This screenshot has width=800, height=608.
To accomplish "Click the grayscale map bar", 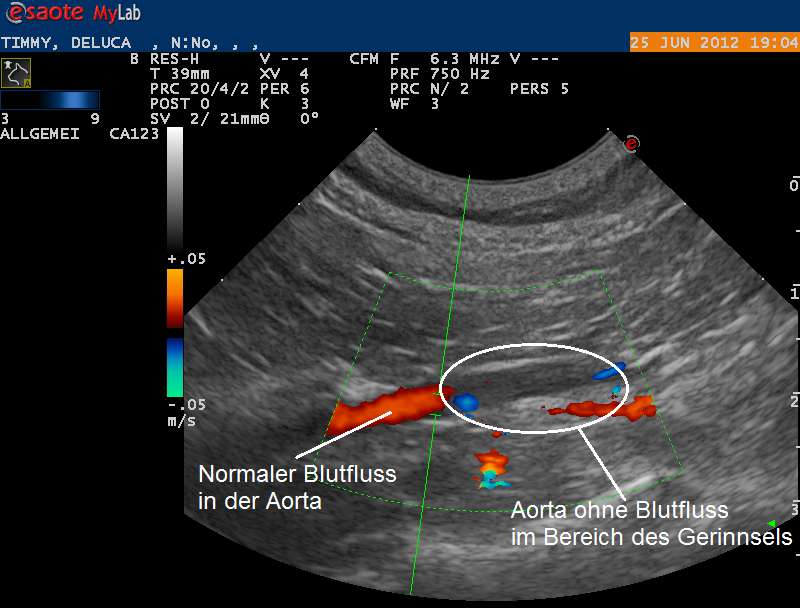I will 175,188.
